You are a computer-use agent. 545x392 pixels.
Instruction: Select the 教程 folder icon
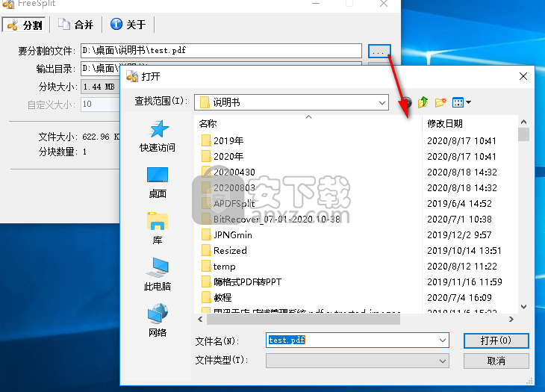(x=206, y=297)
